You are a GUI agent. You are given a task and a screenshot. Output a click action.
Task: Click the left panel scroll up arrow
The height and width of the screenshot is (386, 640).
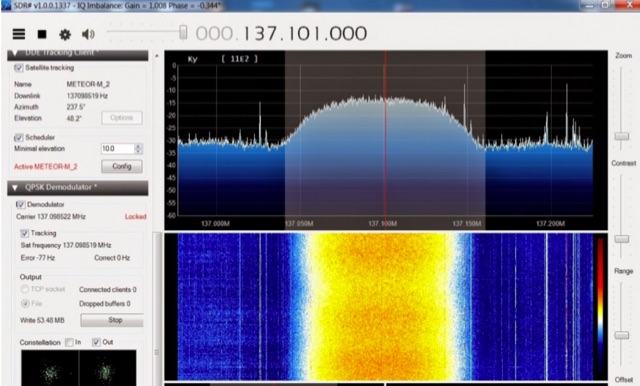157,56
